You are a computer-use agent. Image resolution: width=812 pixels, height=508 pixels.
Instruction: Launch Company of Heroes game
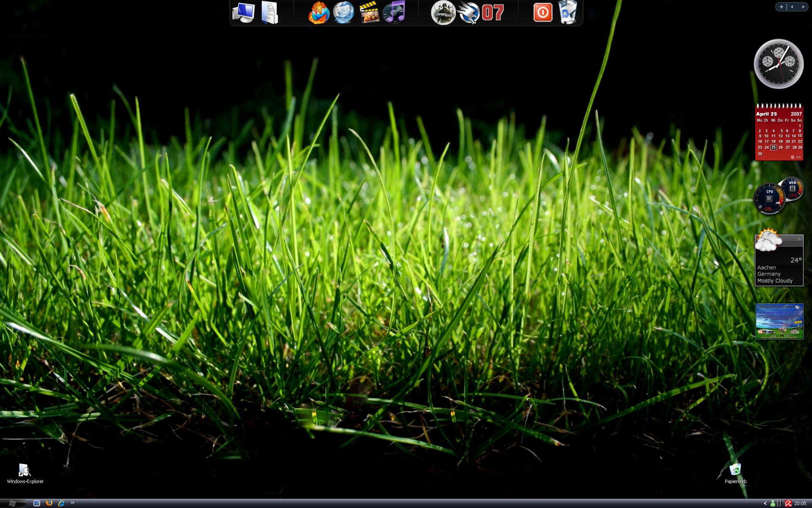tap(443, 13)
